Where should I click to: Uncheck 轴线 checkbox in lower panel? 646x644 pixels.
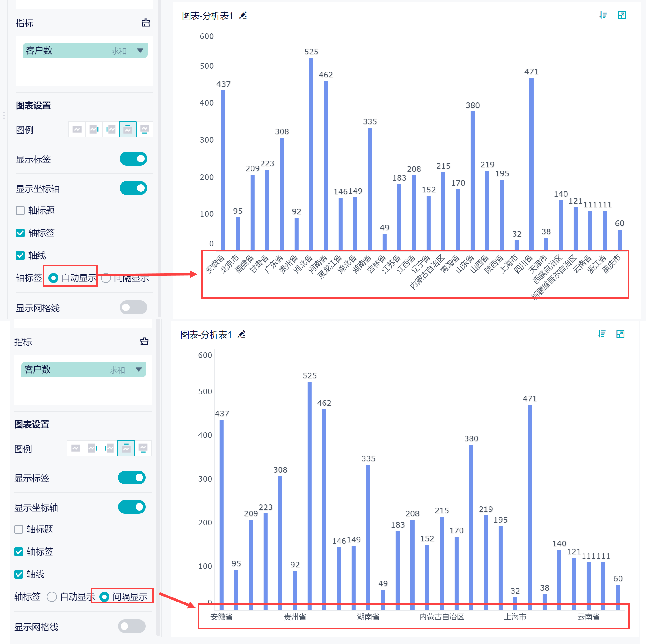(19, 574)
